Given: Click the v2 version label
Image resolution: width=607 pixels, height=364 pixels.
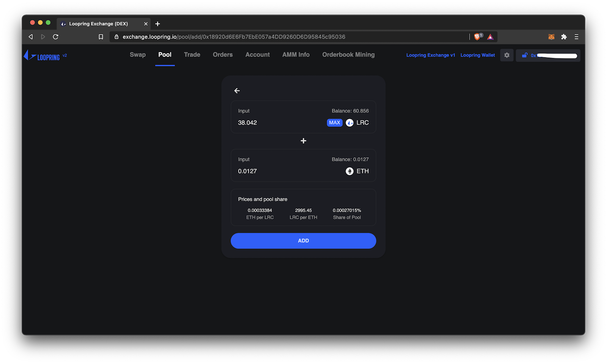Looking at the screenshot, I should pyautogui.click(x=65, y=55).
